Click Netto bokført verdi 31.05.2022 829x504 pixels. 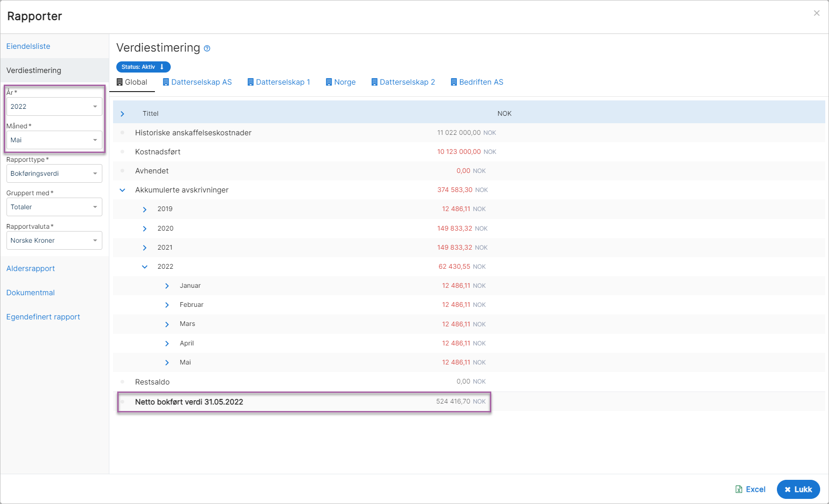(x=189, y=402)
